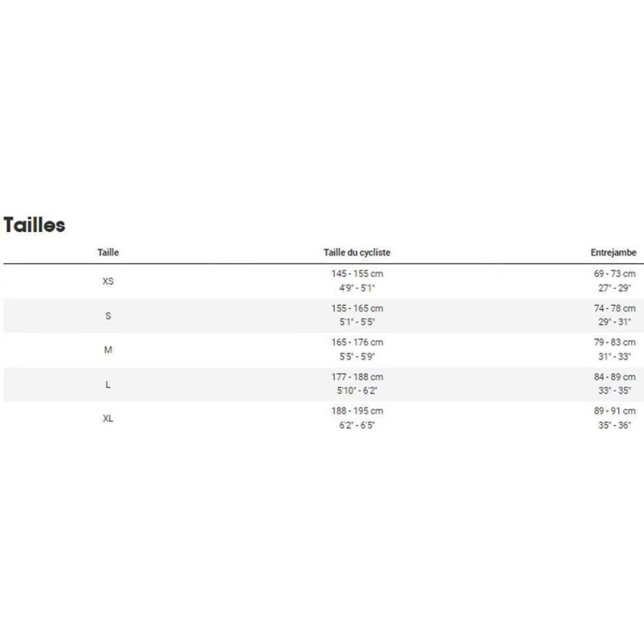The height and width of the screenshot is (644, 644).
Task: Select the L size row label
Action: click(x=108, y=385)
